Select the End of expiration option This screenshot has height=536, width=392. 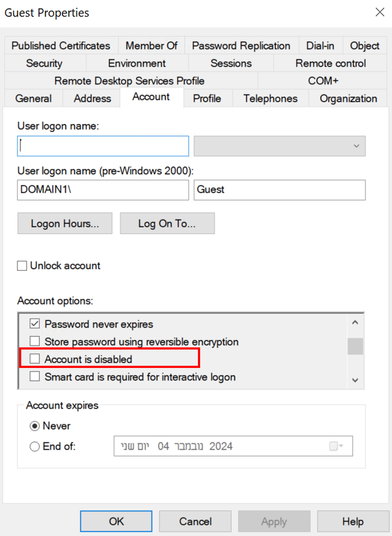[35, 446]
